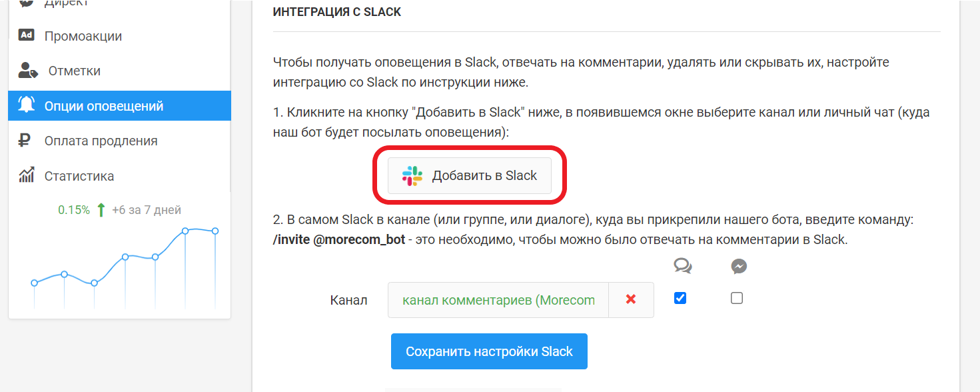Click the Messenger icon above the right checkbox
Image resolution: width=980 pixels, height=392 pixels.
point(737,266)
